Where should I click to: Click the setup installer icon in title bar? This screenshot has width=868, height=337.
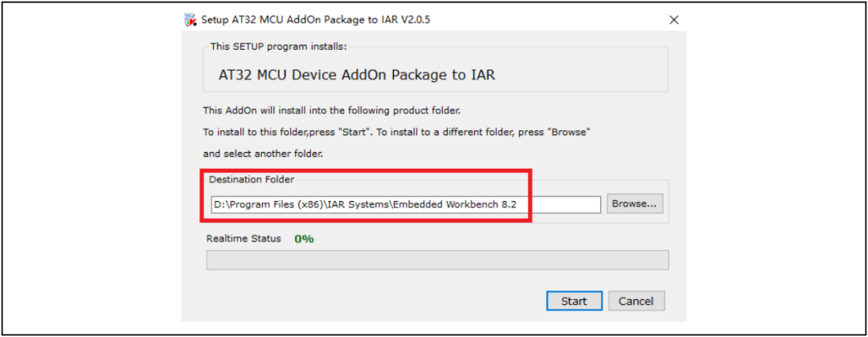[x=190, y=20]
